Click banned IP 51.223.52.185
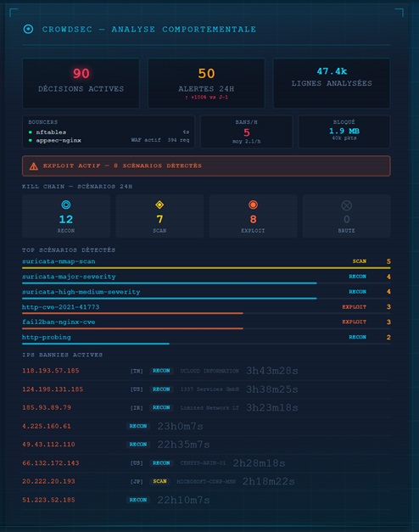Screen dimensions: 419x532 [48, 500]
